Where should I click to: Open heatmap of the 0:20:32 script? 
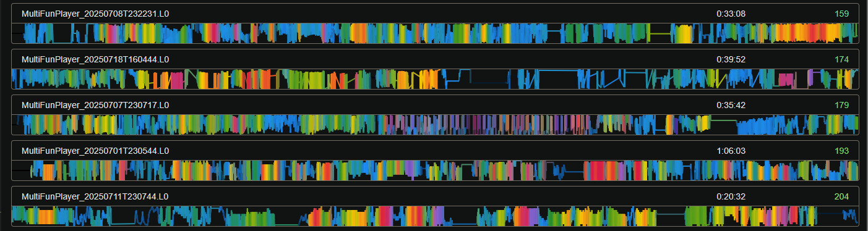[x=435, y=216]
